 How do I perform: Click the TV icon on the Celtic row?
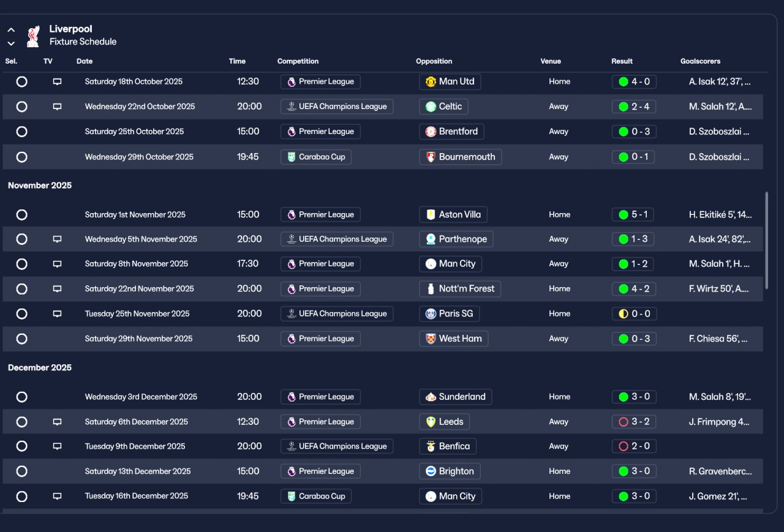57,107
